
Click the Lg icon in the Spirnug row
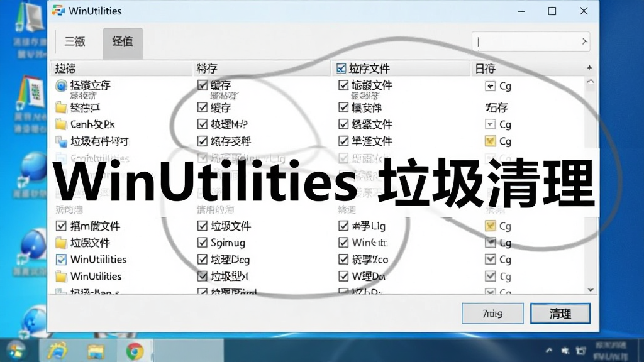coord(490,243)
